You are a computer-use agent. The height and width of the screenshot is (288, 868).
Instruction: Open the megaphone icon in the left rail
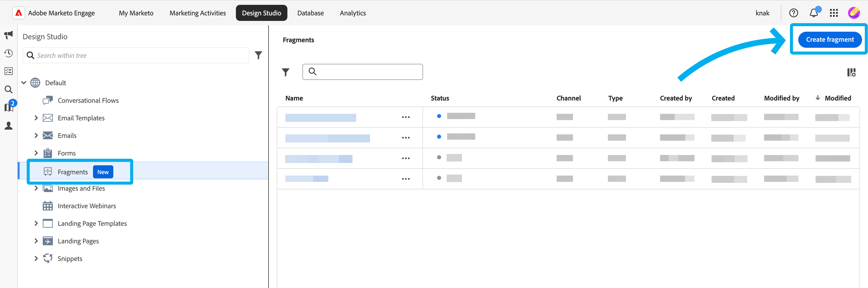point(8,34)
